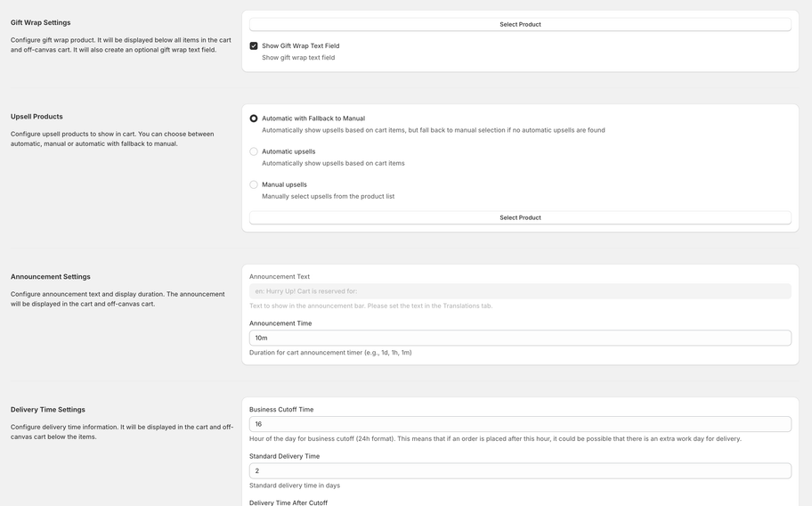Click the Upsell Products section heading

(37, 117)
